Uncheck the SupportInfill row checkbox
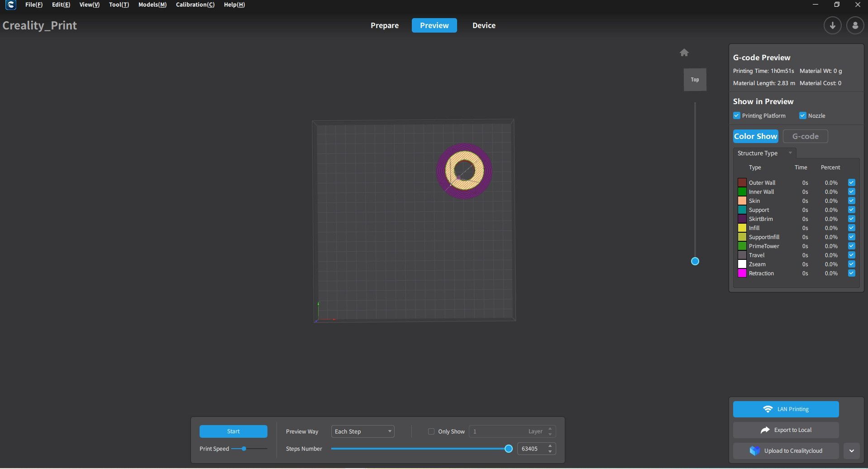This screenshot has width=868, height=469. (x=851, y=237)
